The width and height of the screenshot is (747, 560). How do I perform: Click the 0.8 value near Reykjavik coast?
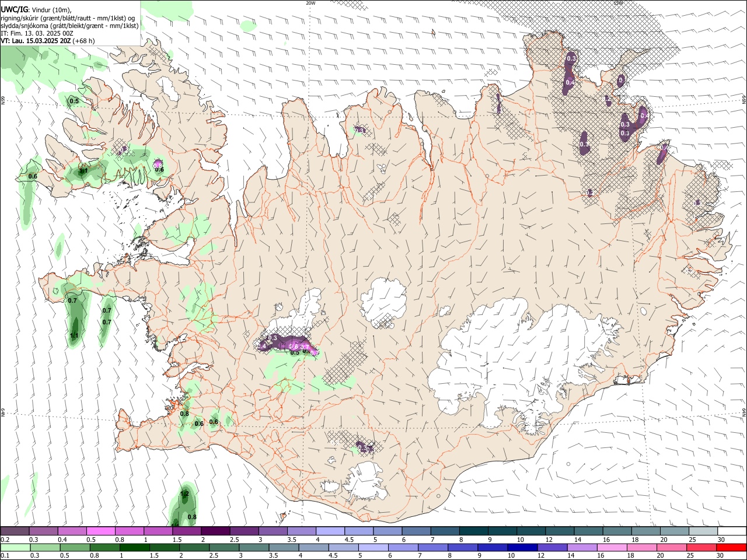click(184, 414)
